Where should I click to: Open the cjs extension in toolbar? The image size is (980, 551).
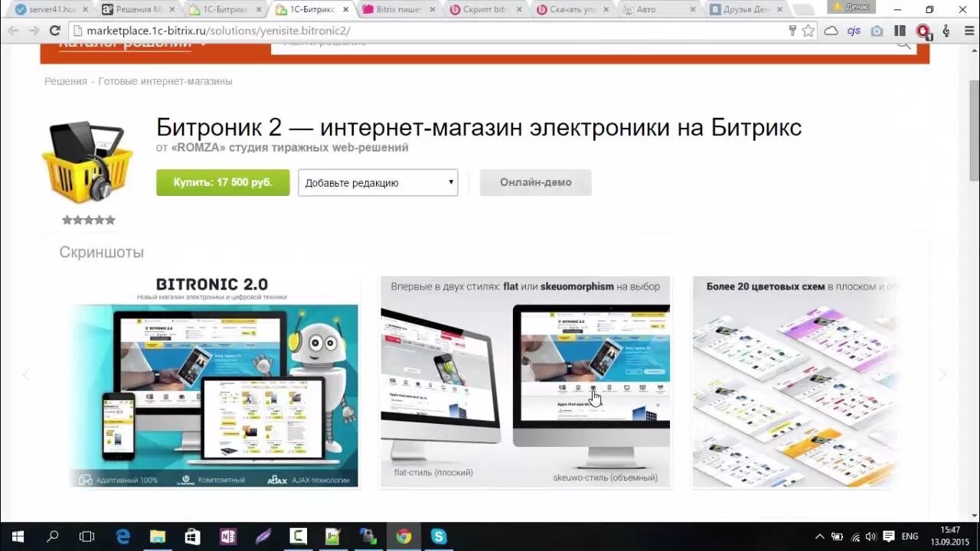(854, 31)
